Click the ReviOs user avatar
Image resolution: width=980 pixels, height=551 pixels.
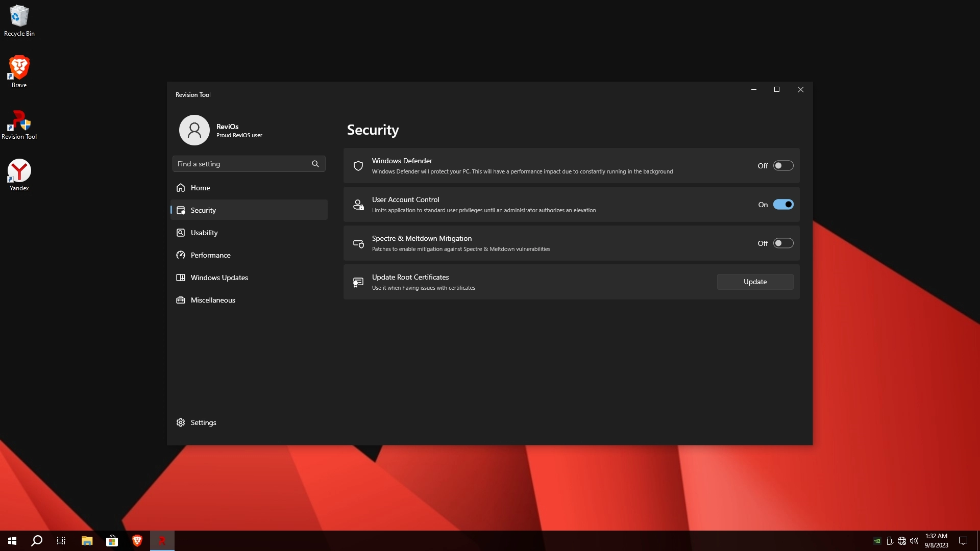coord(194,130)
